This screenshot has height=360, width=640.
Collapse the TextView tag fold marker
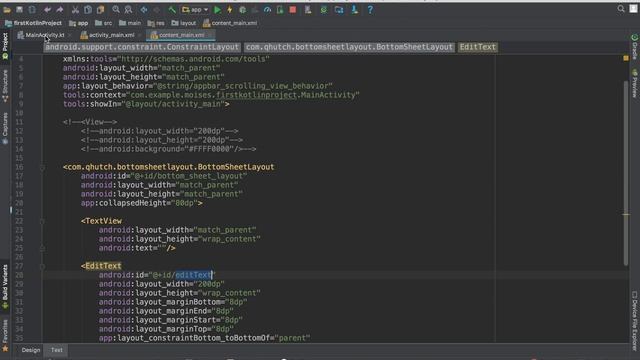coord(42,221)
